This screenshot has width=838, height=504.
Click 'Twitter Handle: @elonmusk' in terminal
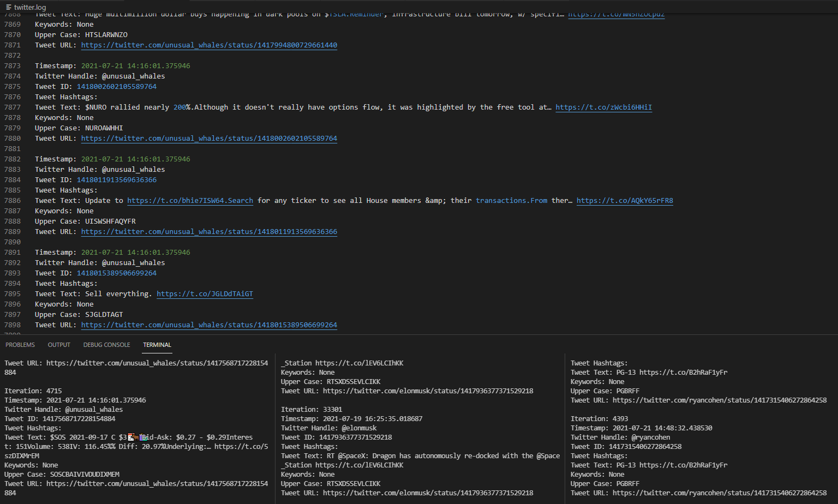tap(329, 428)
